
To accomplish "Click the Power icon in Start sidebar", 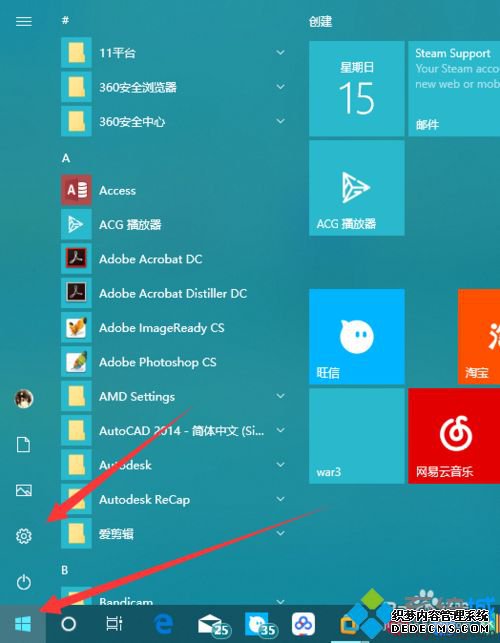I will click(23, 582).
